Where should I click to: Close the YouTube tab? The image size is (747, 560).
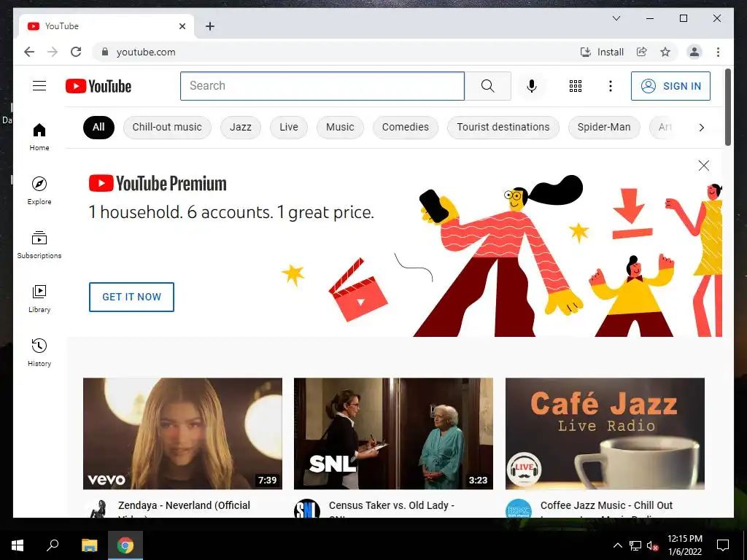[182, 26]
